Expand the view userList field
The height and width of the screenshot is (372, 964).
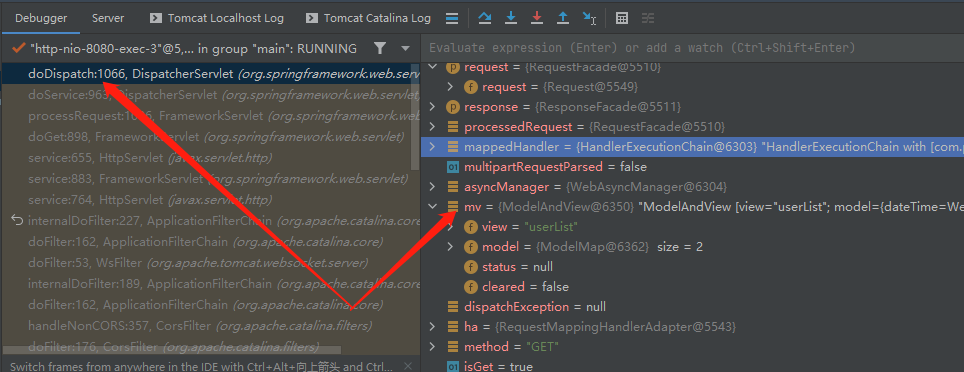click(x=451, y=227)
